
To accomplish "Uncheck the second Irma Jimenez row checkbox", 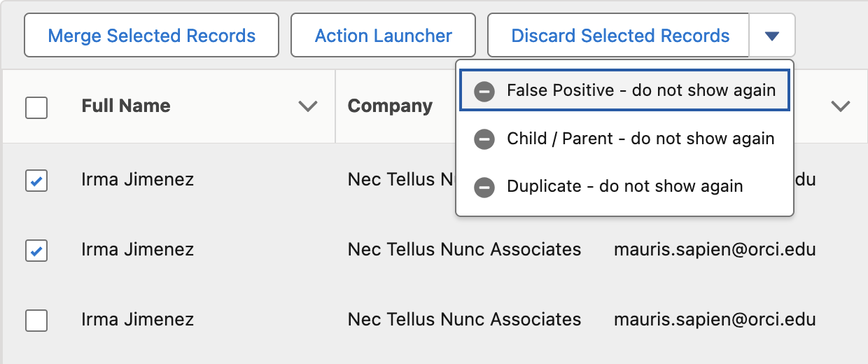I will click(36, 250).
